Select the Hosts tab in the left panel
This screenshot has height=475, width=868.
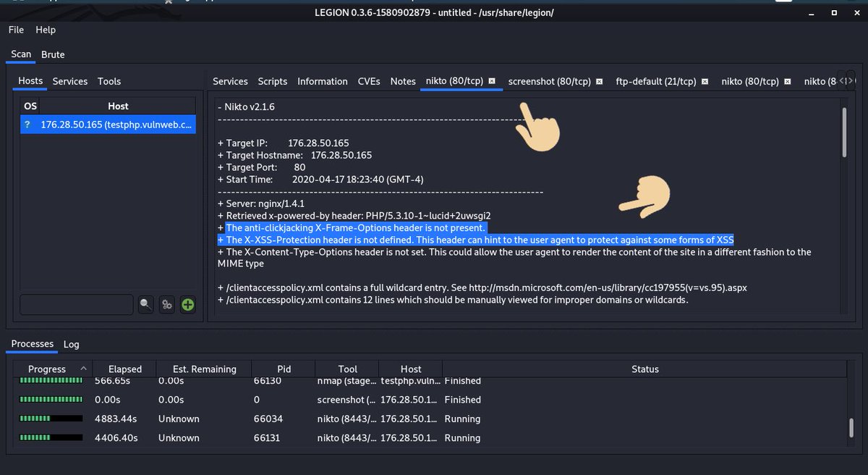(x=30, y=81)
